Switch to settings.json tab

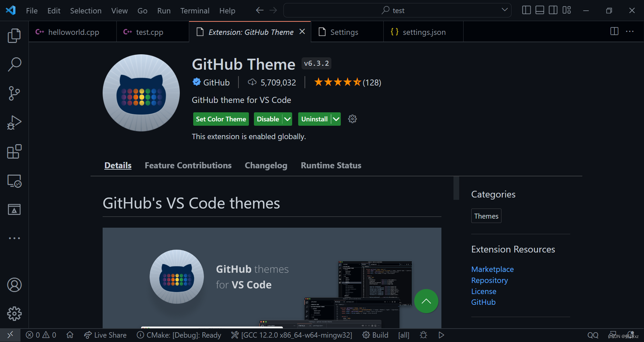pos(423,32)
